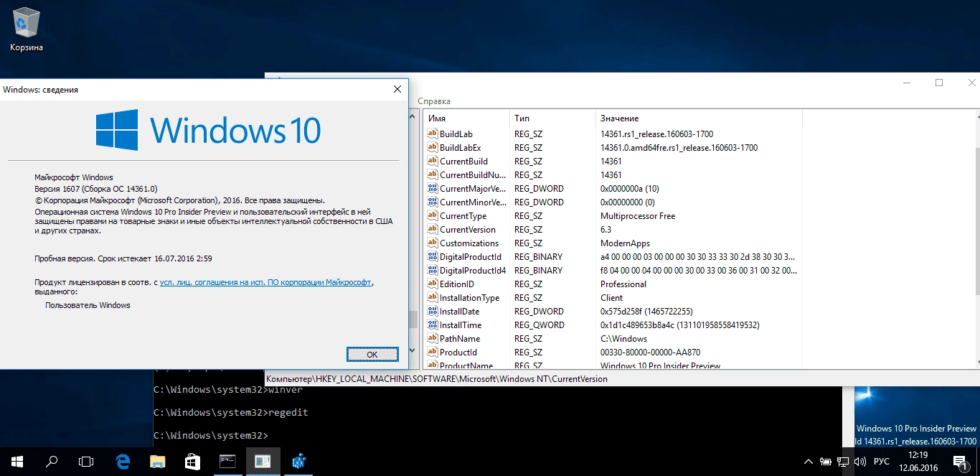Click the regedit command line in Command Prompt
Viewport: 980px width, 476px height.
(231, 413)
